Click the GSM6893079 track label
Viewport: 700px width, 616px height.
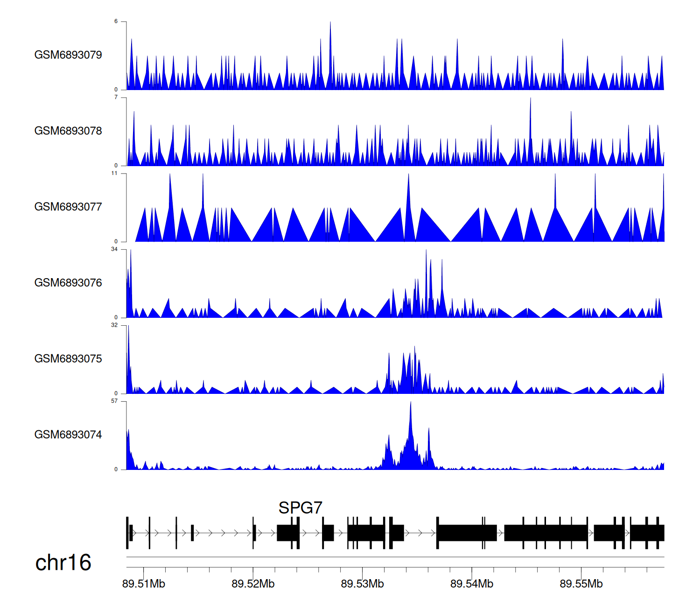(x=68, y=55)
